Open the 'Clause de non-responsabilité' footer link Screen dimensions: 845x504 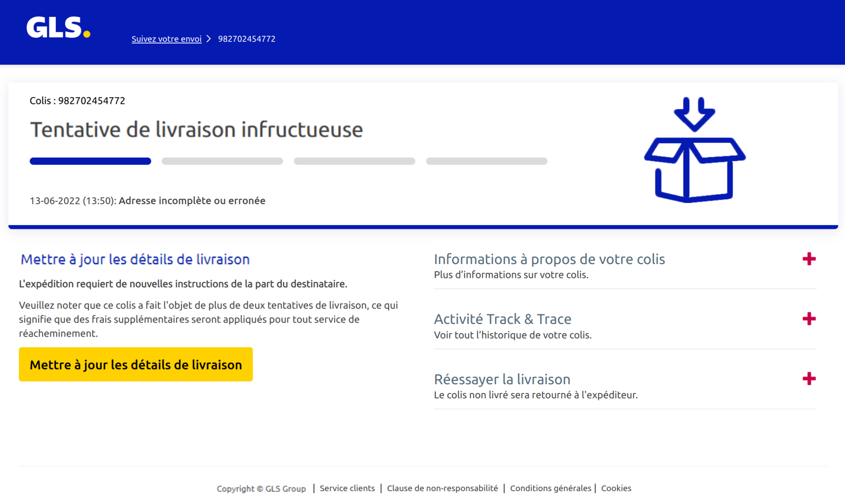(442, 488)
